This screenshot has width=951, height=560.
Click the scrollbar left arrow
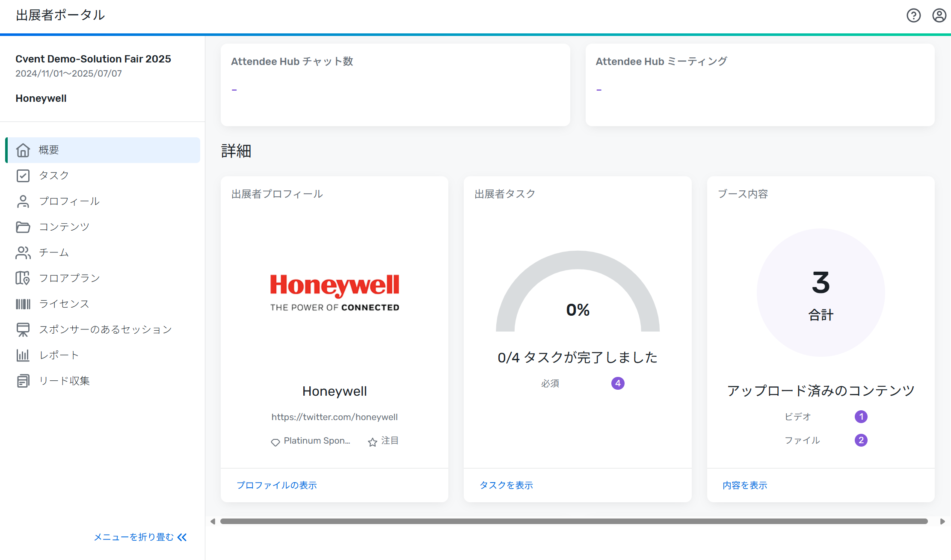click(x=213, y=521)
